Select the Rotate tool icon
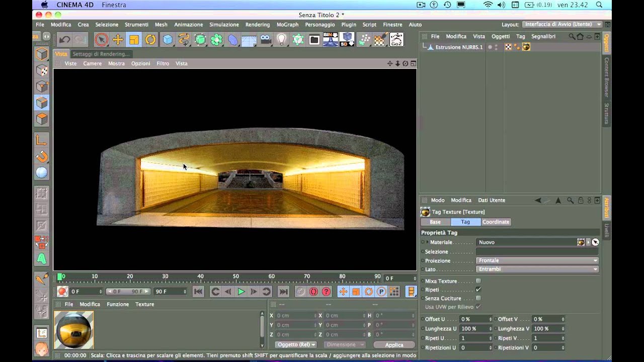The image size is (644, 362). tap(150, 40)
